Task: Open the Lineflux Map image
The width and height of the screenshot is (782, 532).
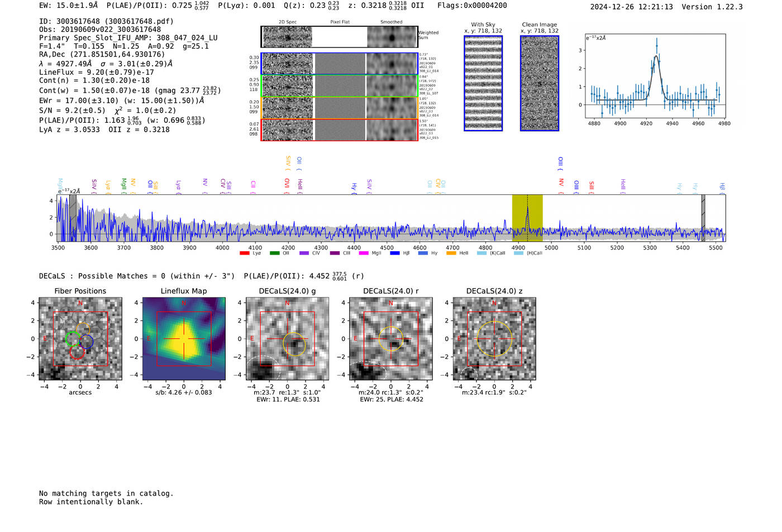Action: (184, 339)
